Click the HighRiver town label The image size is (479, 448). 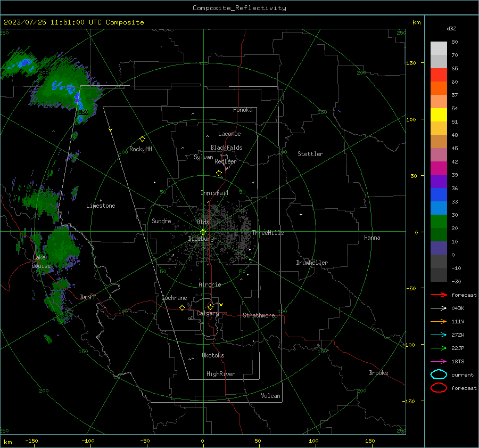coord(221,374)
